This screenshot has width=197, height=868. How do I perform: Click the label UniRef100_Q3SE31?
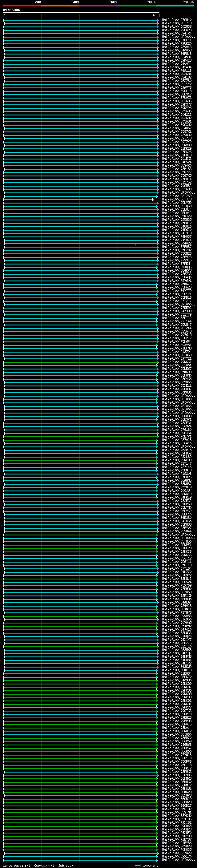click(x=177, y=423)
